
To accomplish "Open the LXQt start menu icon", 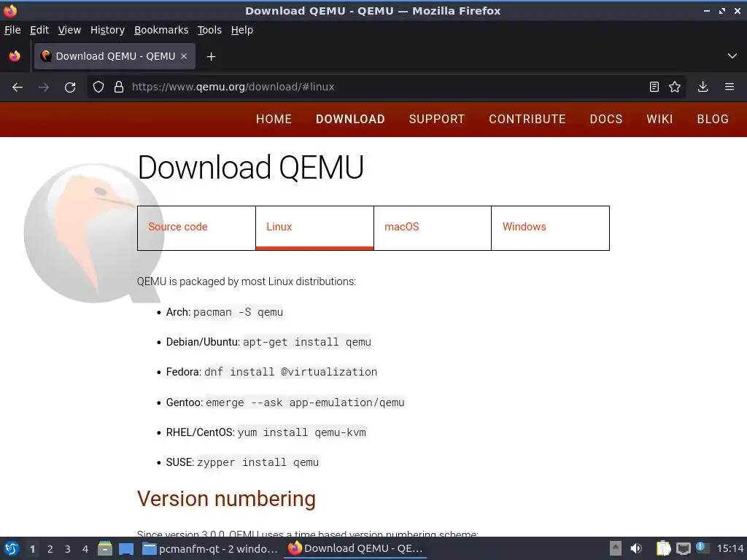I will 12,548.
